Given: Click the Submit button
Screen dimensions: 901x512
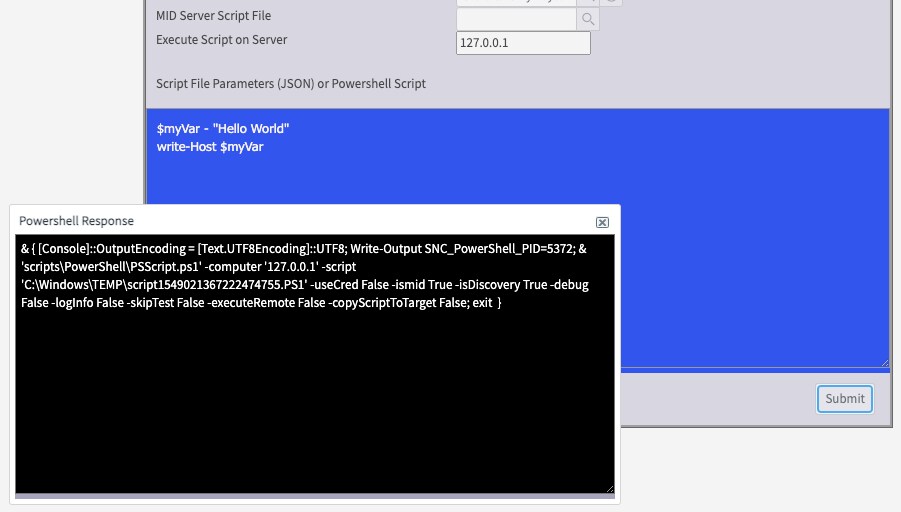Looking at the screenshot, I should 845,399.
